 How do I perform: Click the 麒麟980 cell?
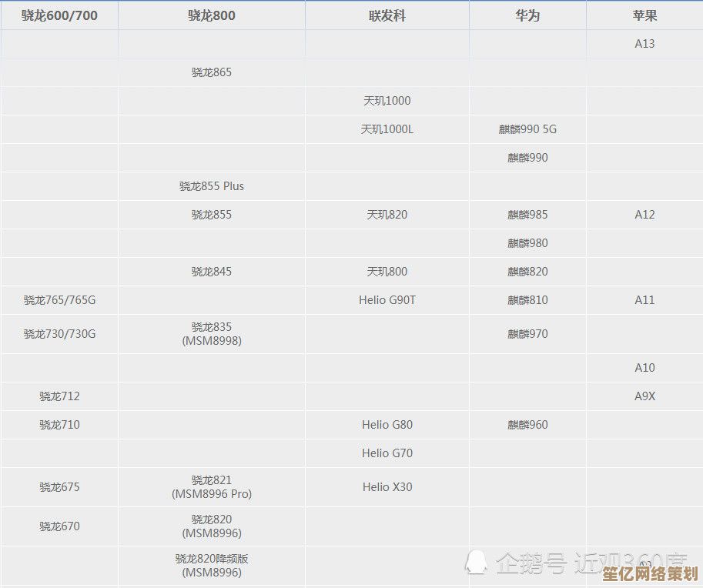click(527, 243)
